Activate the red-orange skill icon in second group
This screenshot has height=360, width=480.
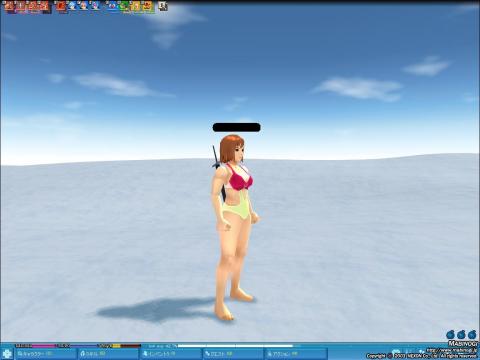[x=61, y=6]
